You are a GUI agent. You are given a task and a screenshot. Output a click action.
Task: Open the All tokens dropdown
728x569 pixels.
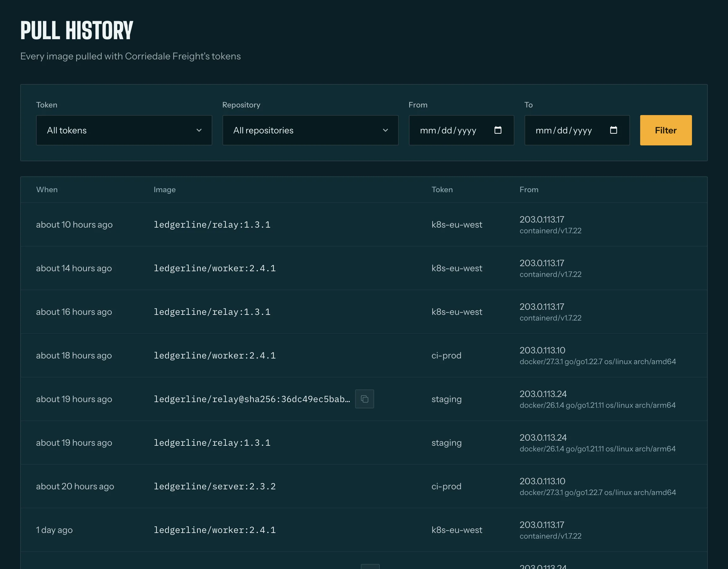(x=124, y=131)
